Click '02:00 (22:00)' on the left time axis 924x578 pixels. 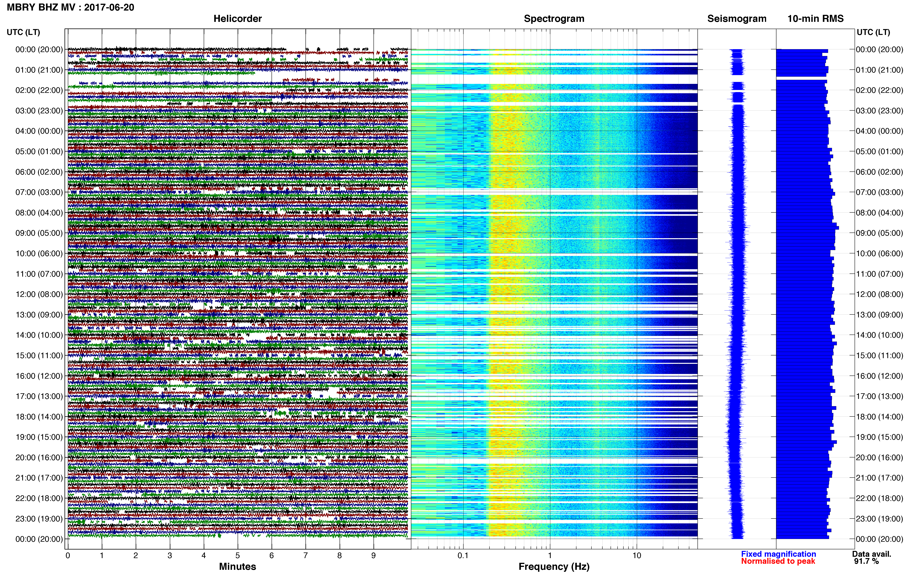(39, 90)
